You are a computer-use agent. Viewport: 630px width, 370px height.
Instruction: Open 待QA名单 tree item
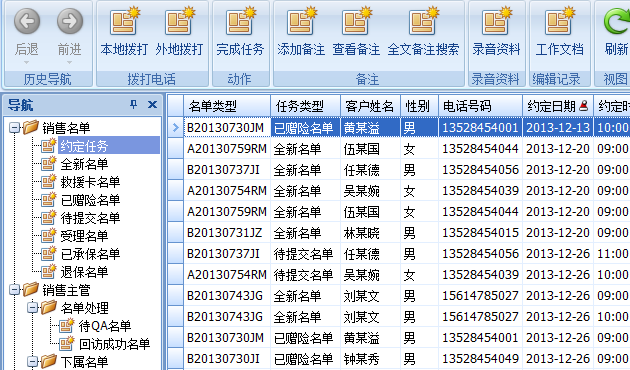104,326
